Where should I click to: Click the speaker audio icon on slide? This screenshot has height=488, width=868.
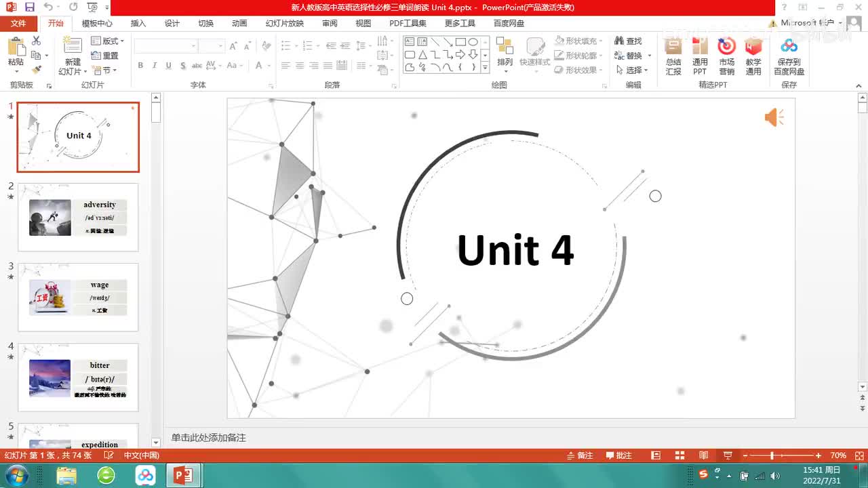pyautogui.click(x=774, y=118)
